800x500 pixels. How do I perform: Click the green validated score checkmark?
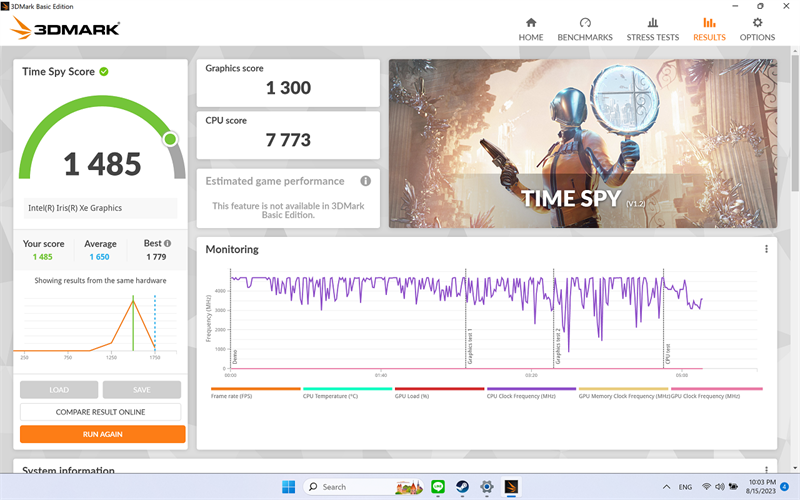coord(104,71)
